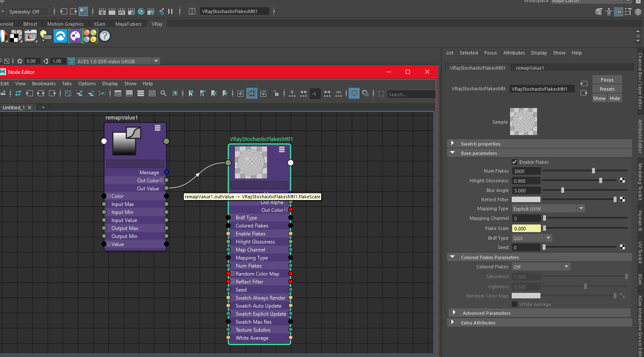Click the VRay help question mark icon
Image resolution: width=644 pixels, height=357 pixels.
(x=105, y=36)
